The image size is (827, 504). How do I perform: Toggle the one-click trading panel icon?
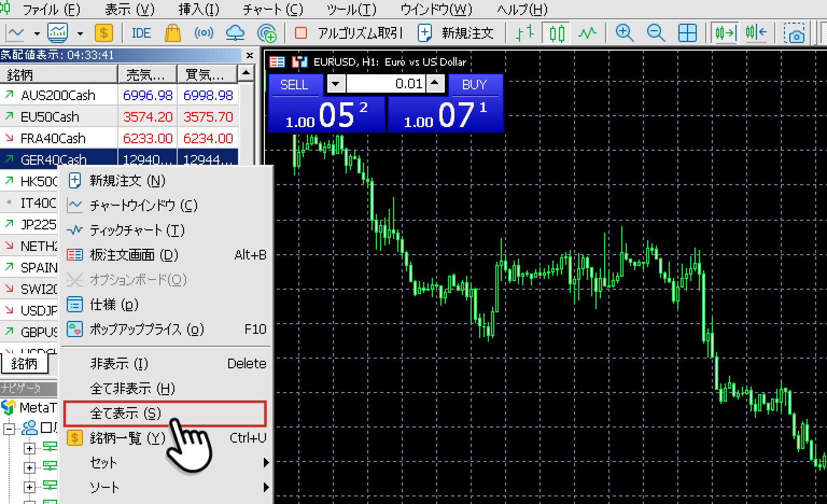click(299, 62)
